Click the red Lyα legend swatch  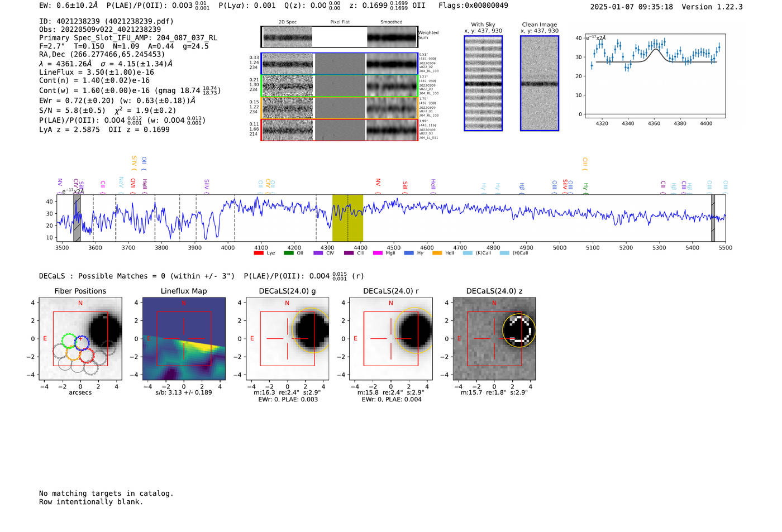click(259, 253)
